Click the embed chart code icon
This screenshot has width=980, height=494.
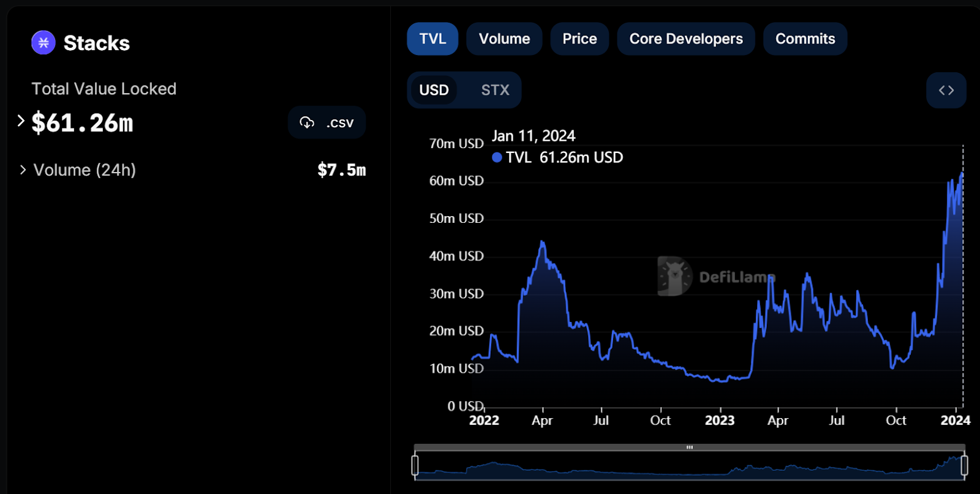click(x=946, y=90)
